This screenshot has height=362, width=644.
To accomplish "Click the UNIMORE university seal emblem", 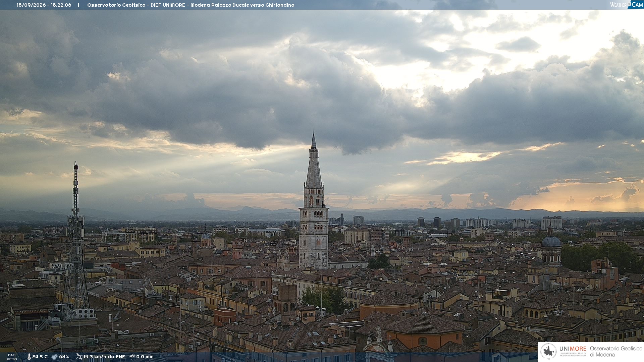I will pos(549,352).
